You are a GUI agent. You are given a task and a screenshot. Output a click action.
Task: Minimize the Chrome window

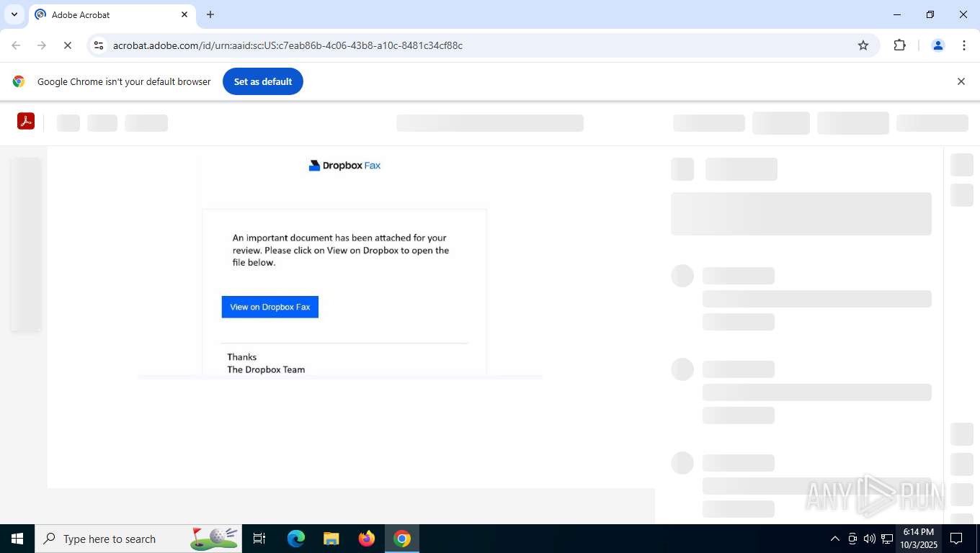tap(897, 14)
